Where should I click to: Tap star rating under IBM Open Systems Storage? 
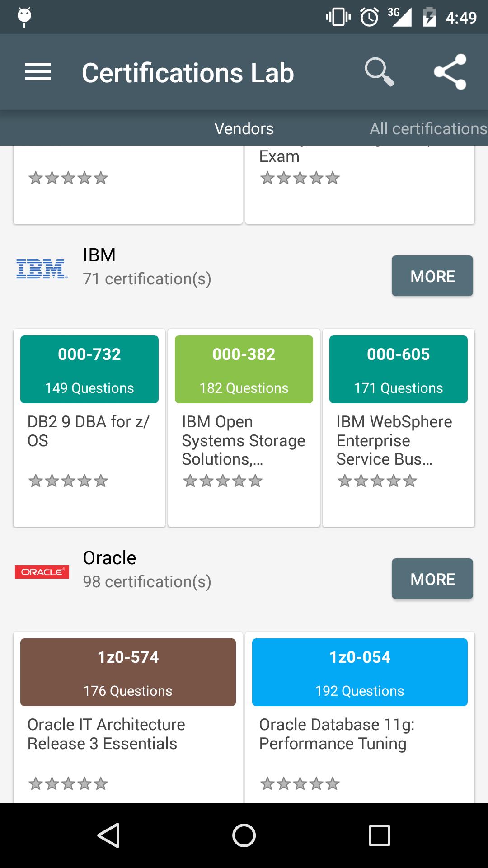[x=223, y=481]
